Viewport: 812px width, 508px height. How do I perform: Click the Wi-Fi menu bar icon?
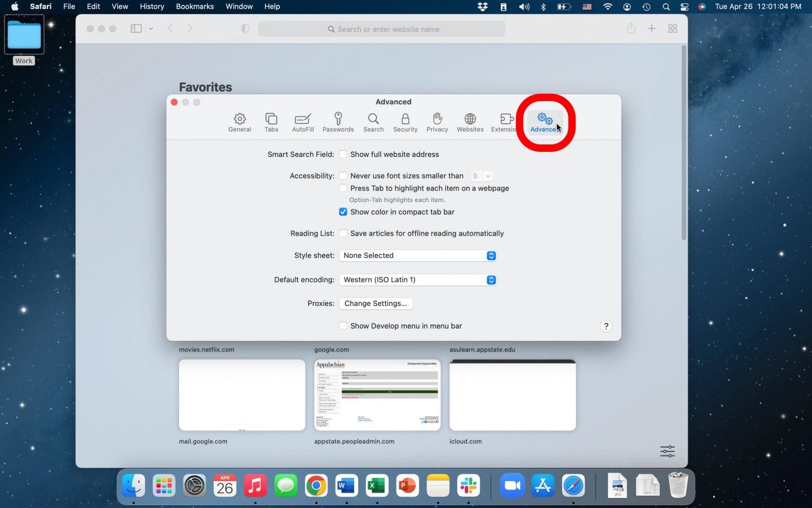click(x=608, y=7)
